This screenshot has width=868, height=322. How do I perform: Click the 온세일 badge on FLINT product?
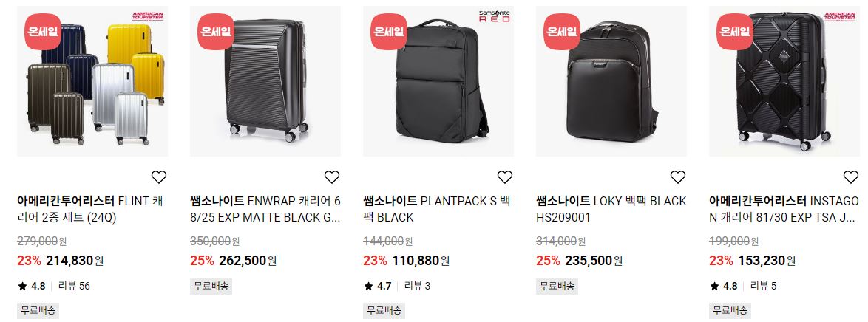43,32
